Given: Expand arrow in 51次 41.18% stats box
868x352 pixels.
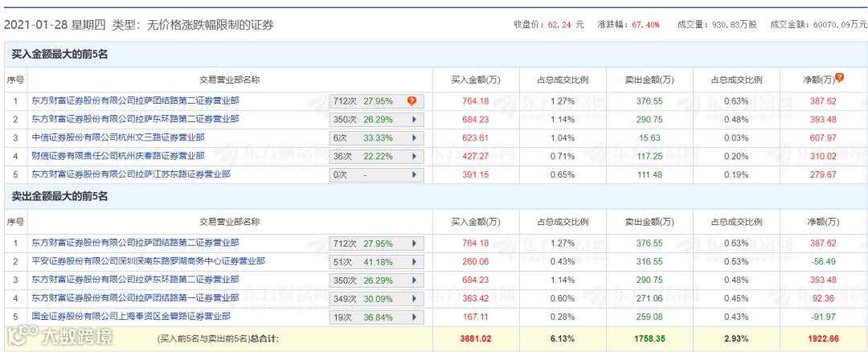Looking at the screenshot, I should (x=415, y=261).
